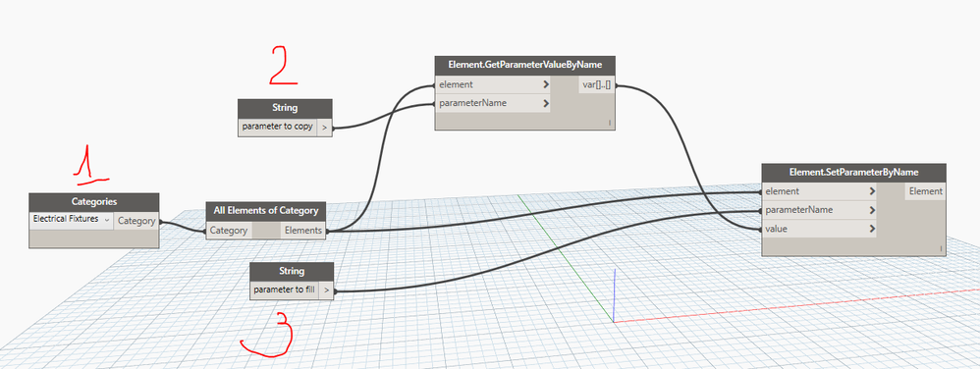Image resolution: width=980 pixels, height=369 pixels.
Task: Select the element input of GetParameterValueByName
Action: pyautogui.click(x=493, y=84)
